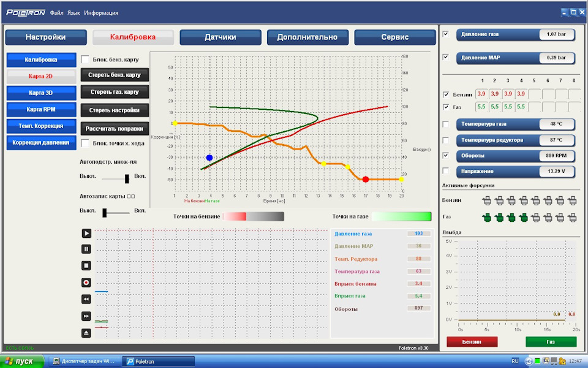Image resolution: width=588 pixels, height=368 pixels.
Task: Click the Обороты 880 RPM value
Action: click(557, 155)
